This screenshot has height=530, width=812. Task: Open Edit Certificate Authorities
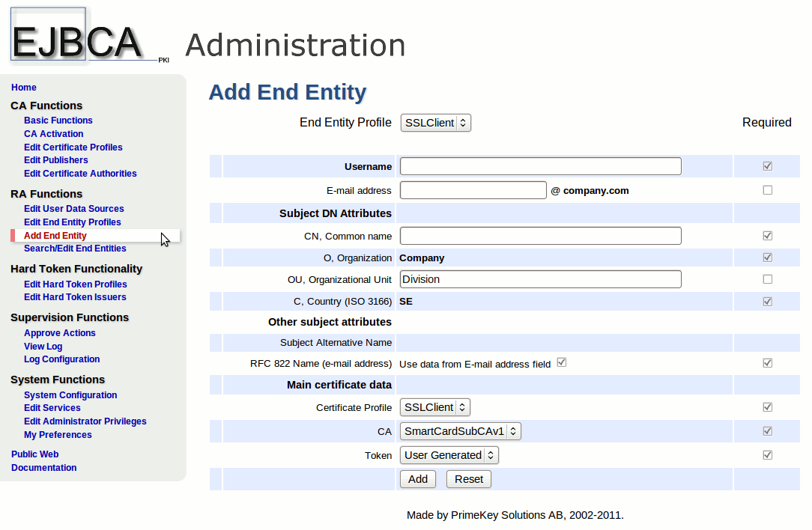(x=80, y=174)
